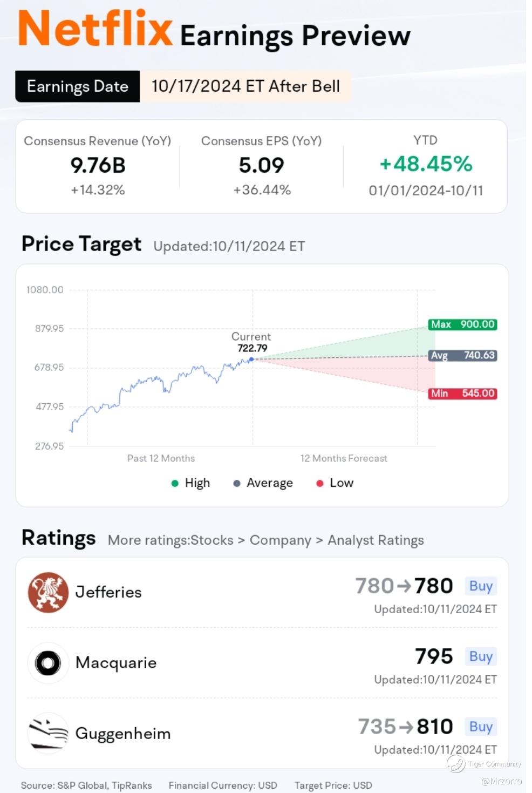Click the blue current price marker dot
This screenshot has width=532, height=793.
pos(251,359)
